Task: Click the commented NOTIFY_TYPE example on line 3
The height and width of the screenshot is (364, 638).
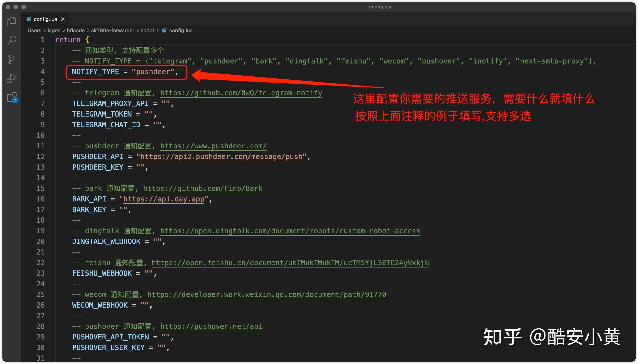Action: click(334, 61)
